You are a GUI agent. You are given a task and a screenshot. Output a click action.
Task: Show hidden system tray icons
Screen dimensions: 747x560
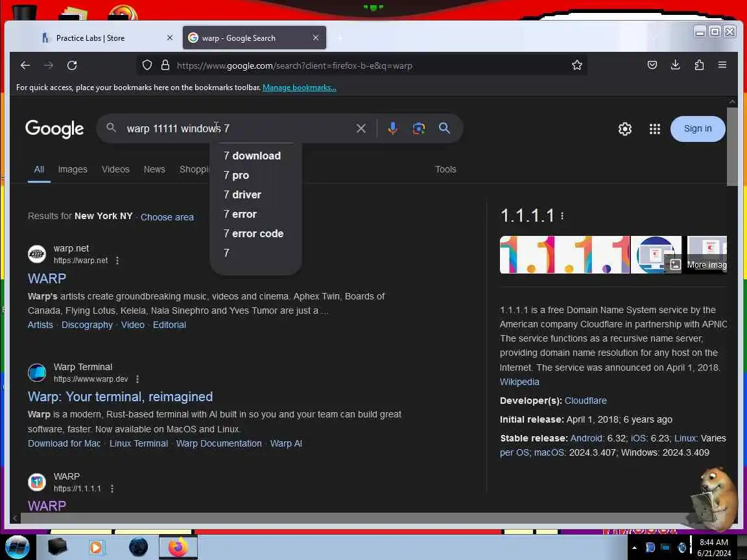[634, 548]
